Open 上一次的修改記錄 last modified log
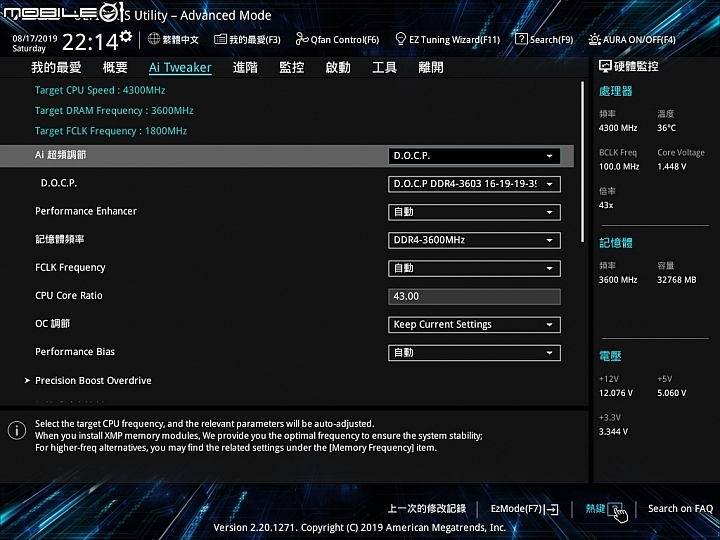 point(427,509)
